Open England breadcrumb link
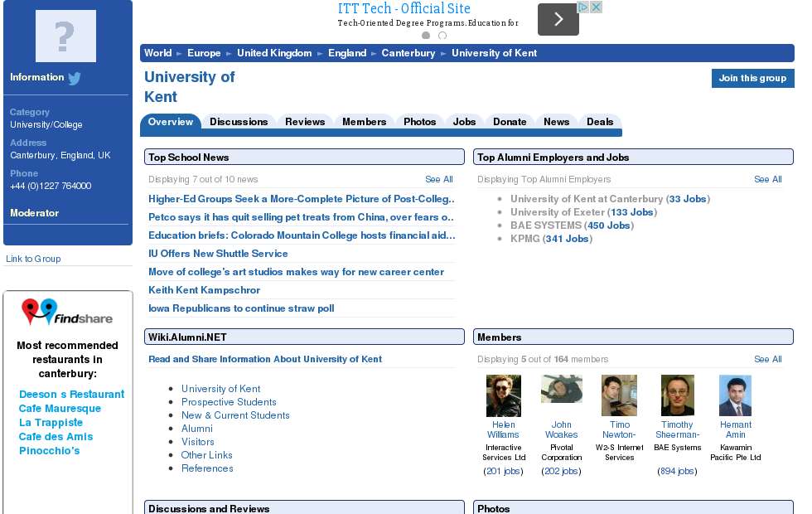The image size is (812, 514). coord(347,53)
